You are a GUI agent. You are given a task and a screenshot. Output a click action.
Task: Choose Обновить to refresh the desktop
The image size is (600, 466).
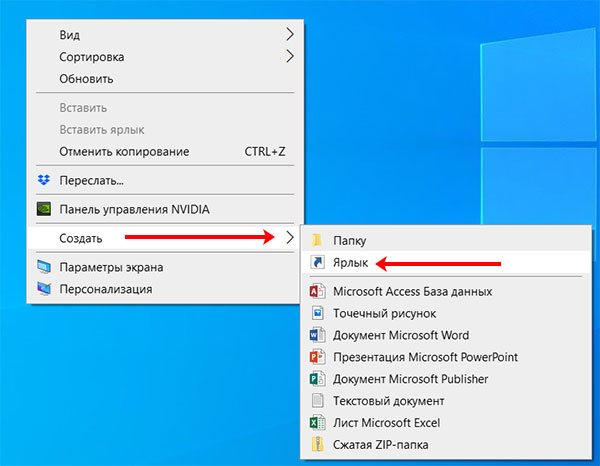(x=165, y=78)
